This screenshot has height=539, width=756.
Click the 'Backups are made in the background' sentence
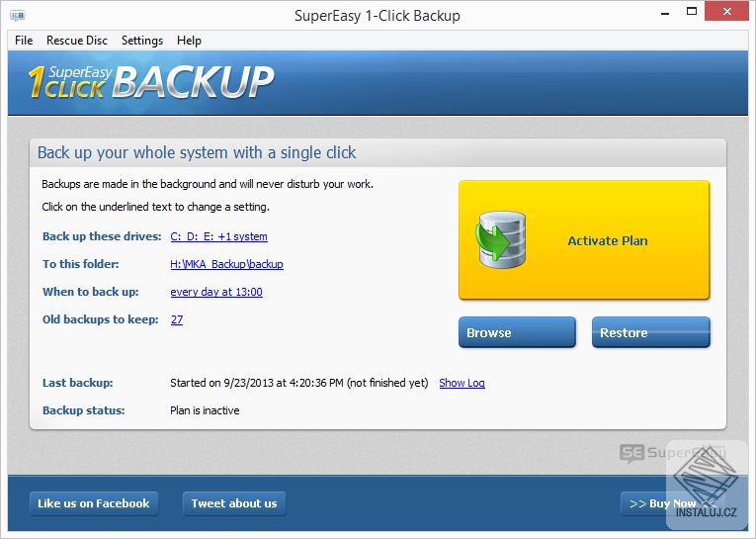pos(208,184)
